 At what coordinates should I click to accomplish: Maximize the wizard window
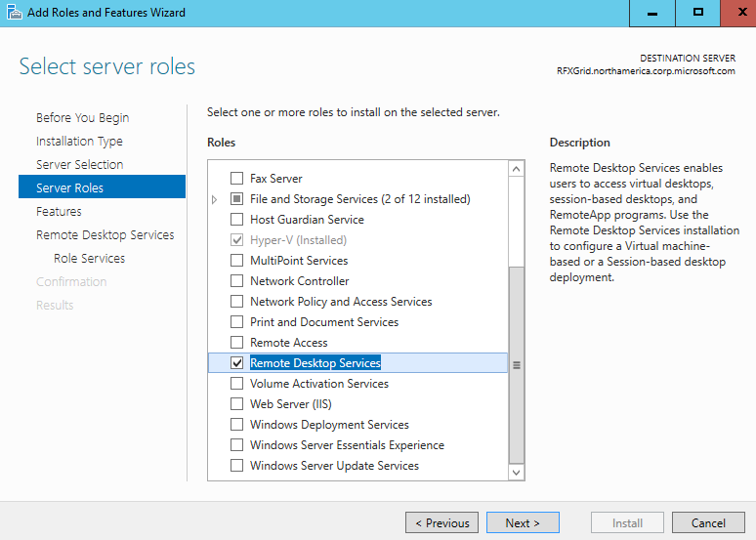coord(697,13)
